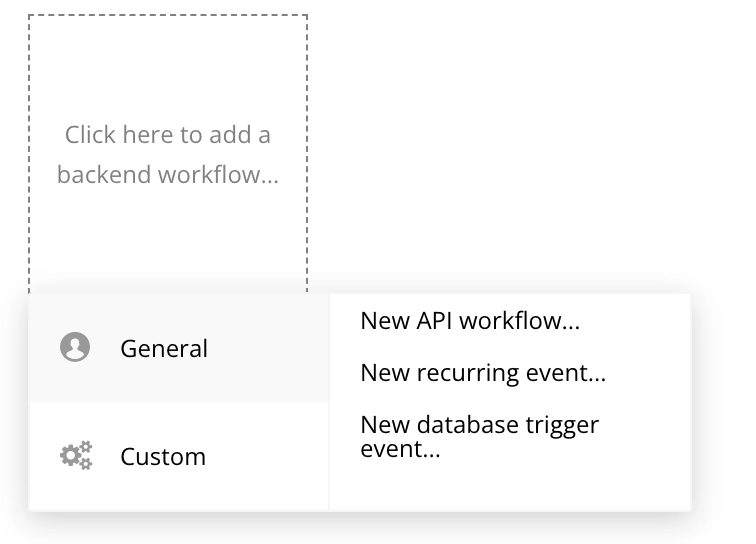Open the Custom events submenu
Viewport: 756px width, 544px height.
click(179, 456)
